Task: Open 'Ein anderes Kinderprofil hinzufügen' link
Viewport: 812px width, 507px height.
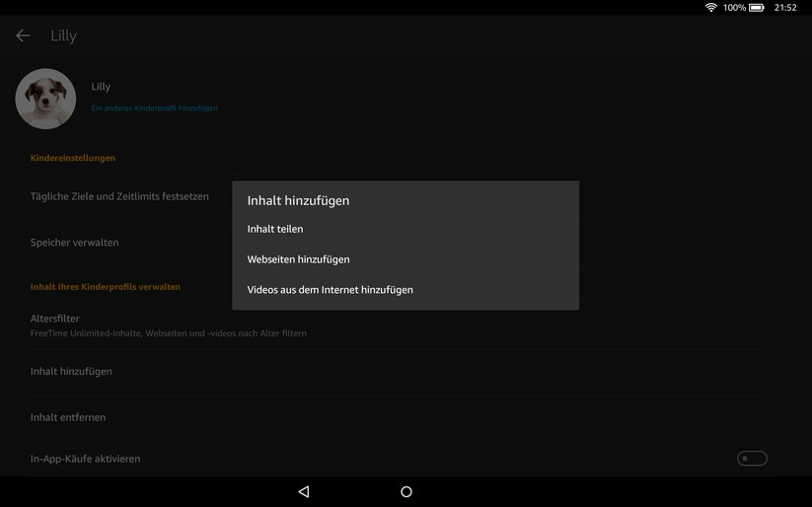Action: click(x=155, y=108)
